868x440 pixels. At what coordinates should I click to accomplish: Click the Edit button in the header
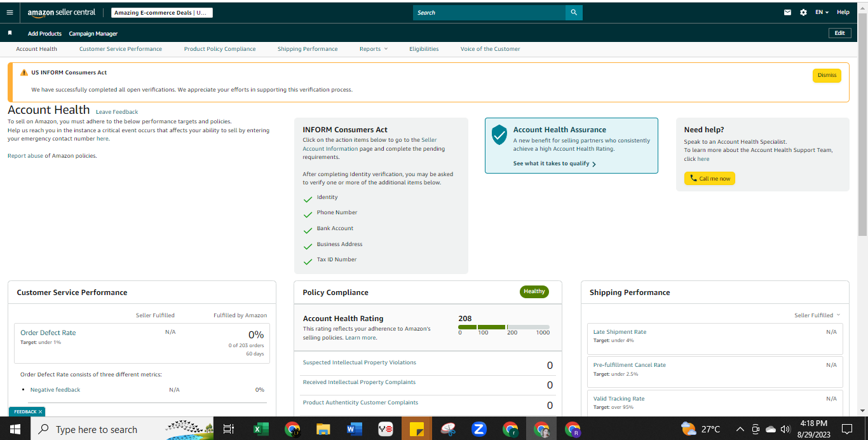tap(839, 33)
